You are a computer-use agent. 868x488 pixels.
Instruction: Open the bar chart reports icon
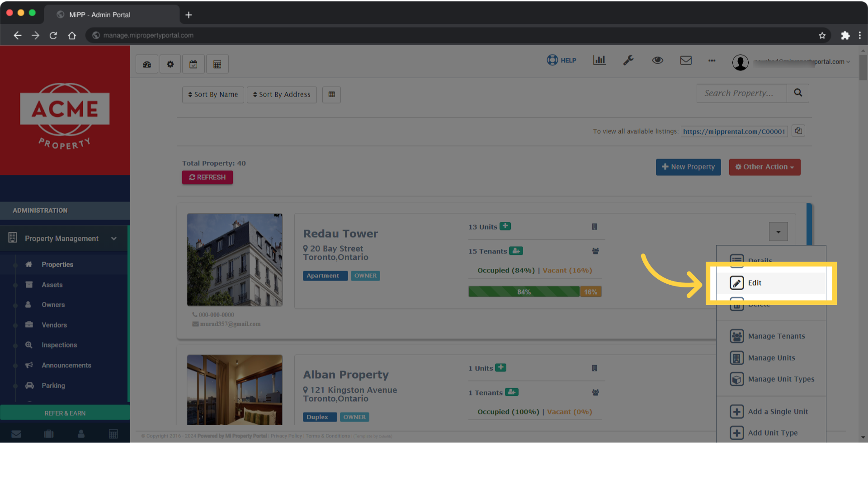click(599, 60)
